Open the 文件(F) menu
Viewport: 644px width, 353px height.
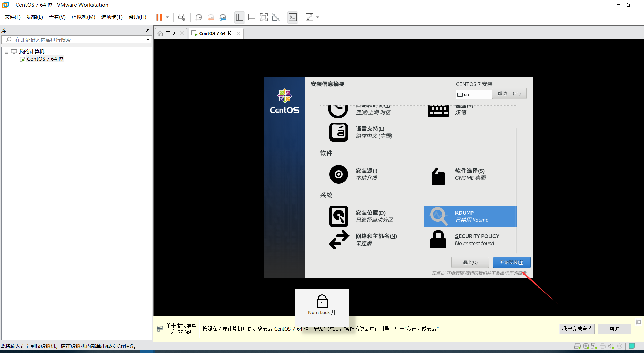click(13, 17)
